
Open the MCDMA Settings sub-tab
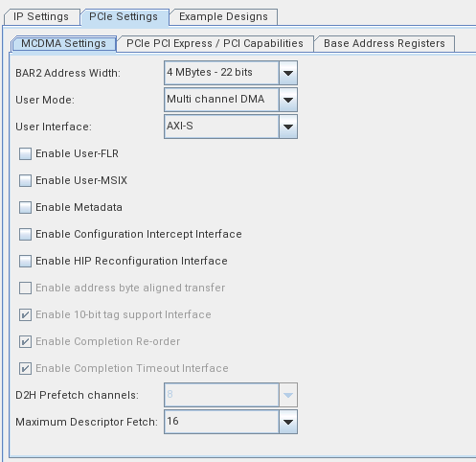63,43
